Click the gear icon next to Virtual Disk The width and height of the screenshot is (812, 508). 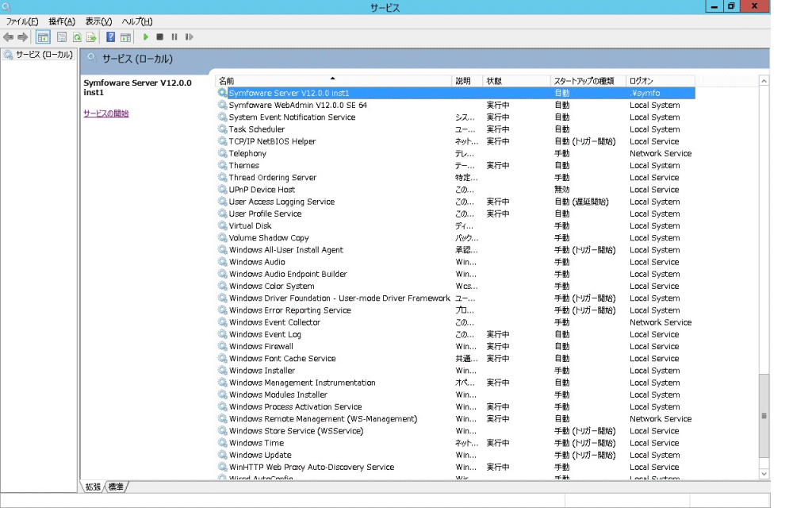(223, 225)
